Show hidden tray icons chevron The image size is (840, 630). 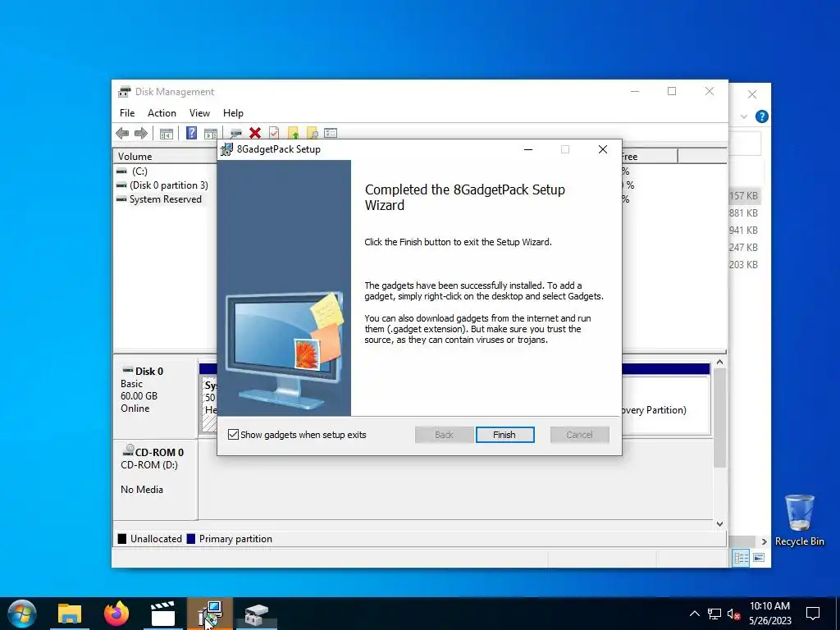694,614
